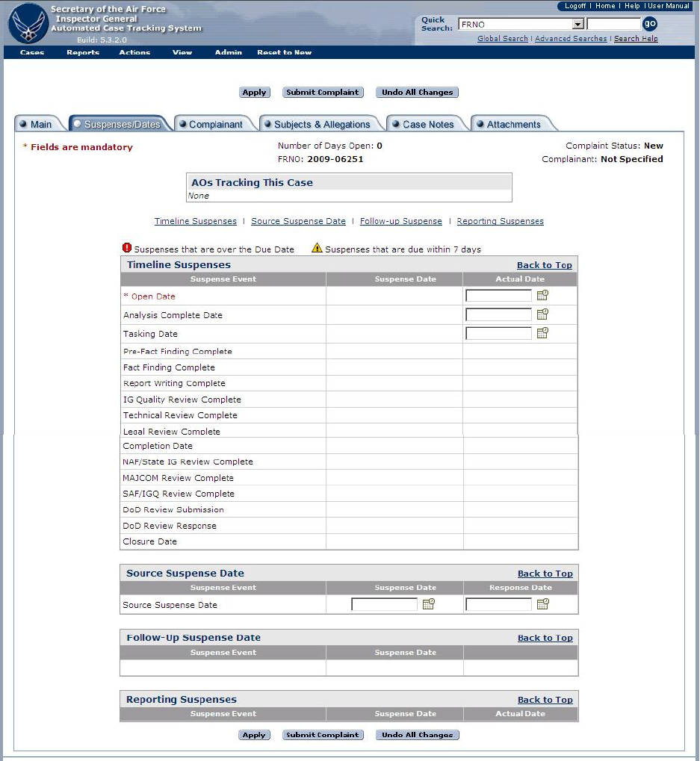Go to Home link in header
Viewport: 700px width, 761px height.
(605, 6)
